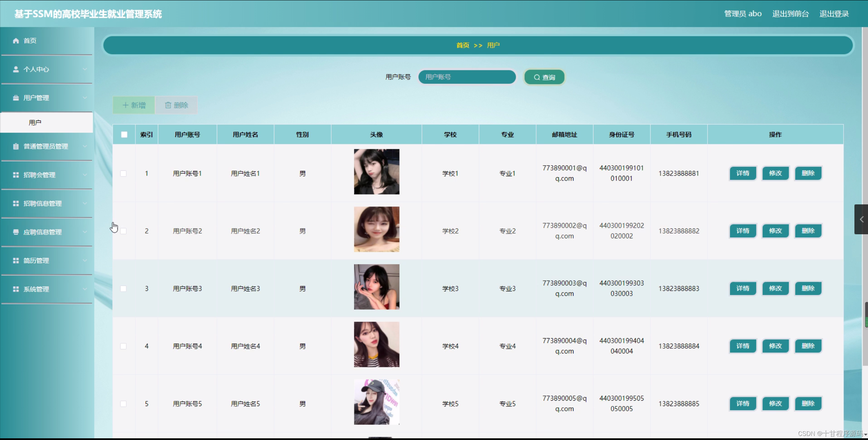Click the grid icon beside 招聘会管理
This screenshot has height=440, width=868.
coord(16,175)
